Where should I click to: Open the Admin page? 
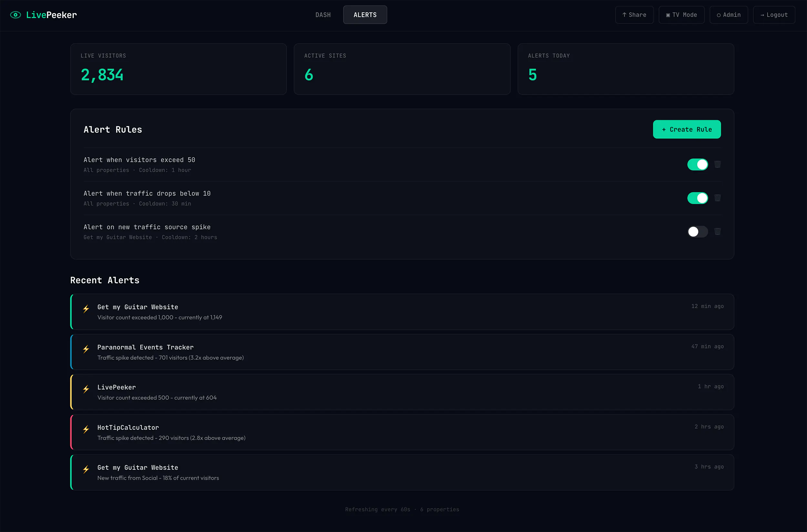pyautogui.click(x=729, y=15)
